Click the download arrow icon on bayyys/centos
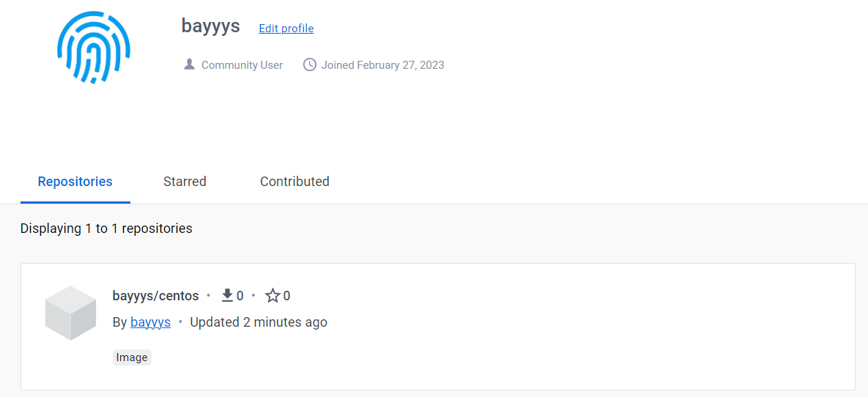Viewport: 868px width, 397px height. pos(227,295)
